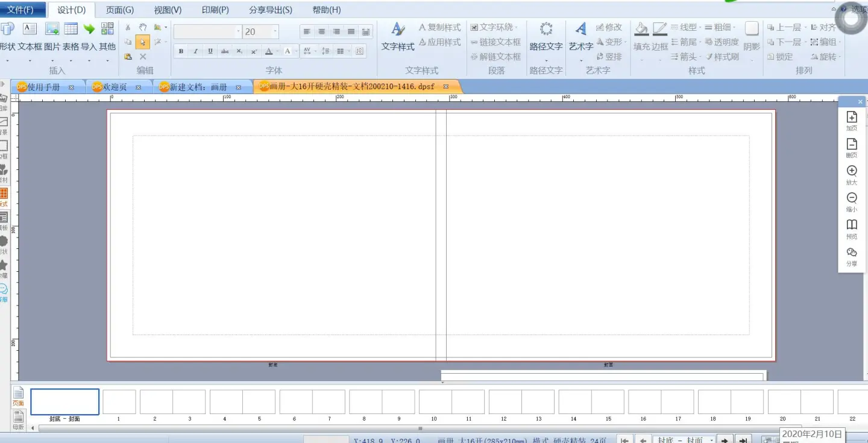Click the 路径文字 path text icon
This screenshot has width=868, height=443.
[546, 30]
